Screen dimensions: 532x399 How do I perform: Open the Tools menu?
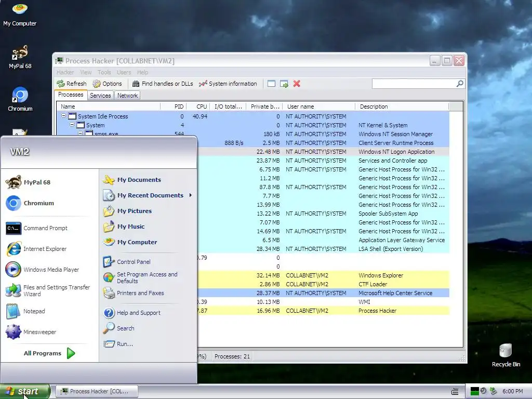[104, 72]
